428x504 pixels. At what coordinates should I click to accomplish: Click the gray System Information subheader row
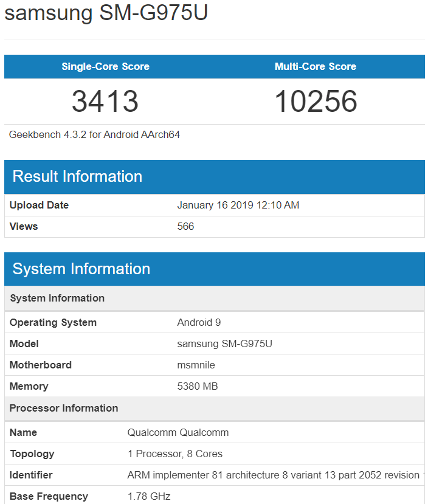point(215,299)
